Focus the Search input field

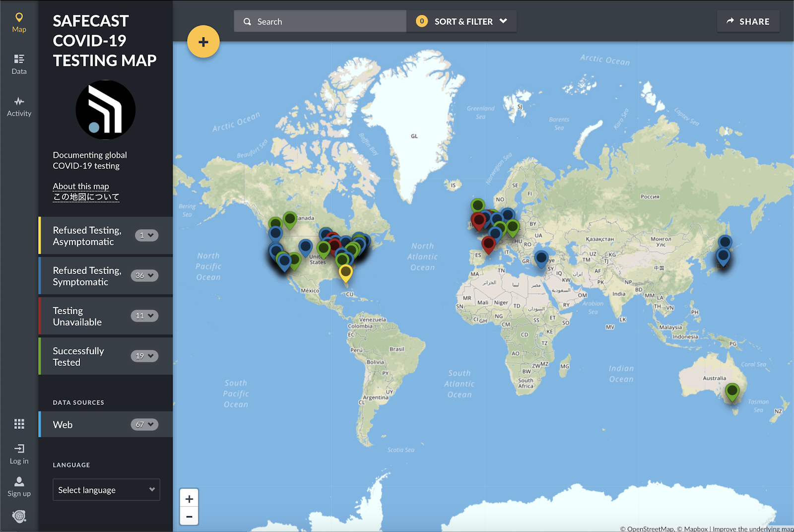point(320,21)
